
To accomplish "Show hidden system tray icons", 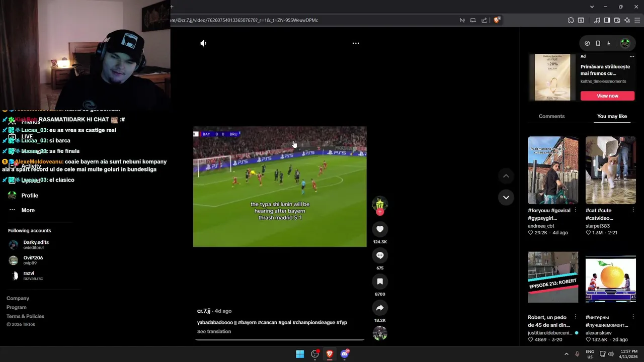I will (566, 354).
